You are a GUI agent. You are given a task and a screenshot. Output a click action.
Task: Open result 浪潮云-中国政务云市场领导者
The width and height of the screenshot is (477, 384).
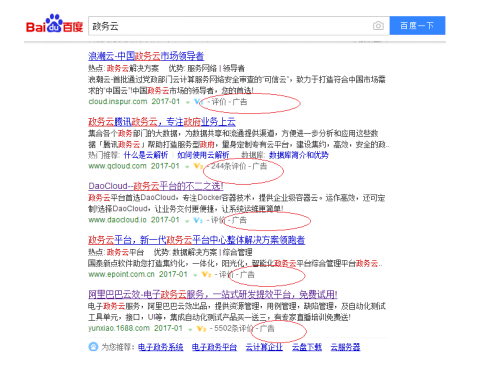tap(146, 56)
